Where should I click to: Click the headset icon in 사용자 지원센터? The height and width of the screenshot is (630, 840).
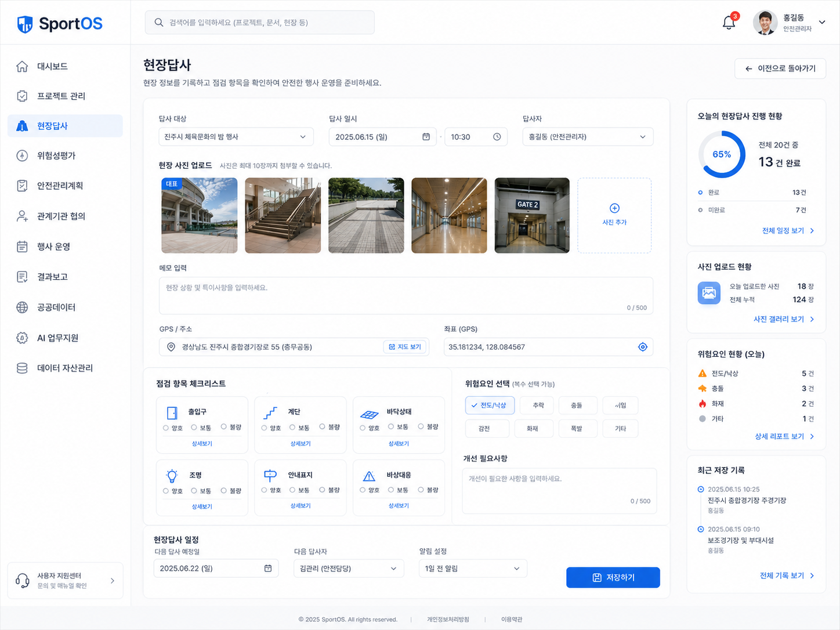[23, 580]
